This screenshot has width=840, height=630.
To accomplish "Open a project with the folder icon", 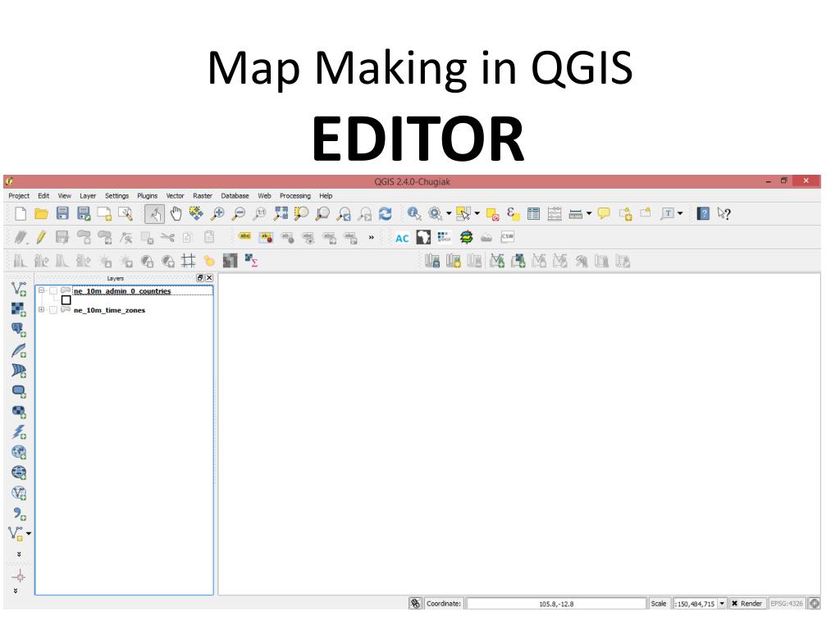I will coord(41,214).
